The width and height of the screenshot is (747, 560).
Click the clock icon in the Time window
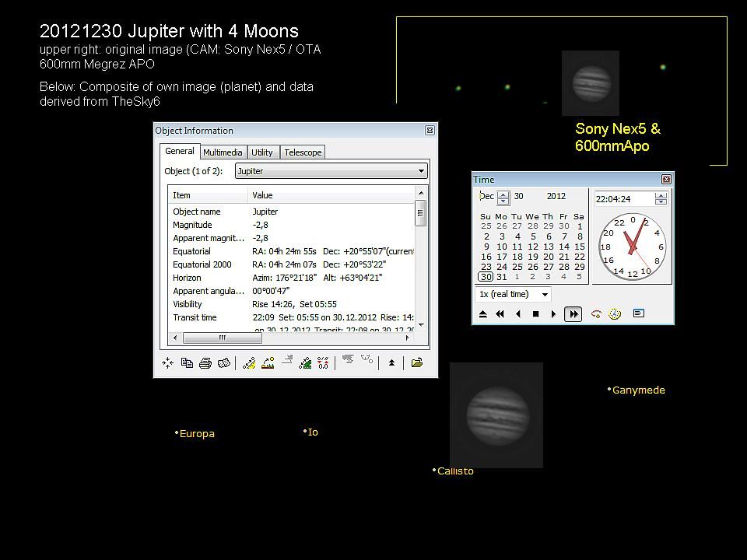coord(615,313)
